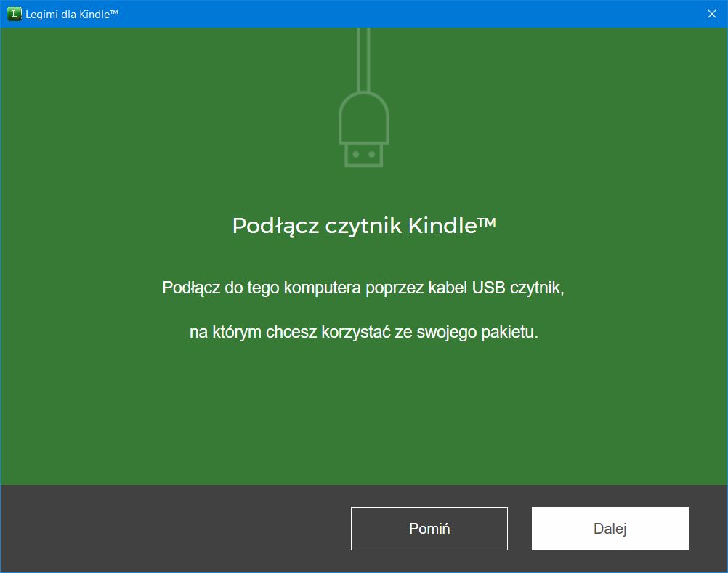The height and width of the screenshot is (573, 728).
Task: Close the Legimi dla Kindle window
Action: pos(712,14)
